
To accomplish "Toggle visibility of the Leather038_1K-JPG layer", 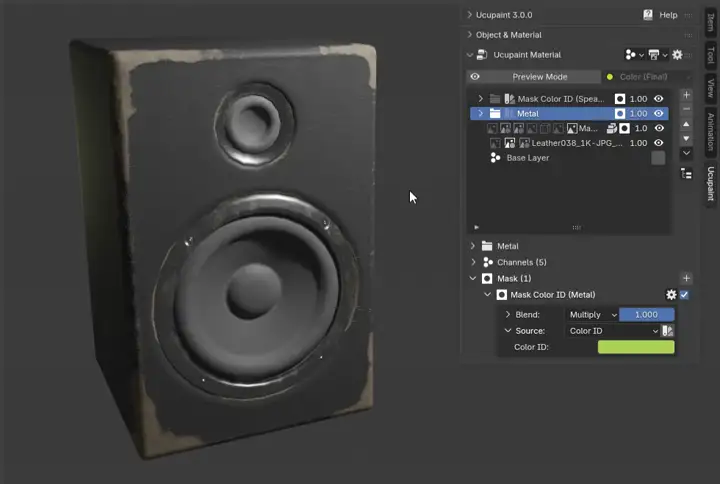I will click(x=658, y=143).
